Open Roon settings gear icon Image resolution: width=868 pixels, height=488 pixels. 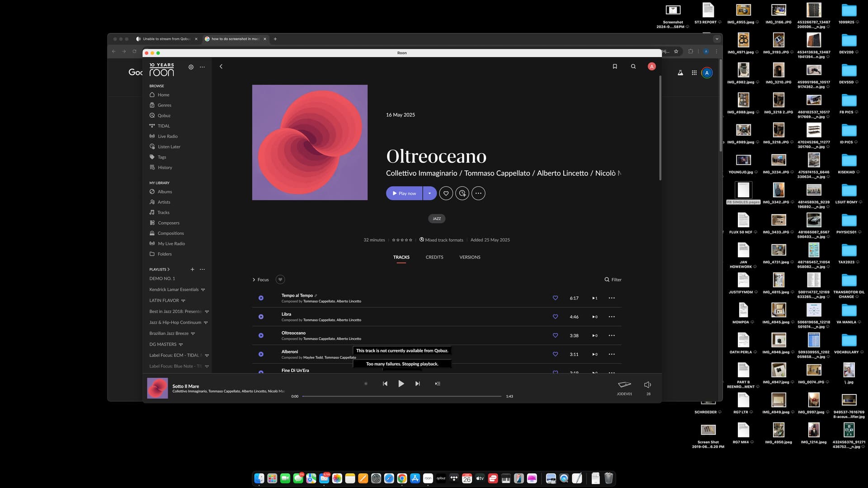pyautogui.click(x=191, y=67)
